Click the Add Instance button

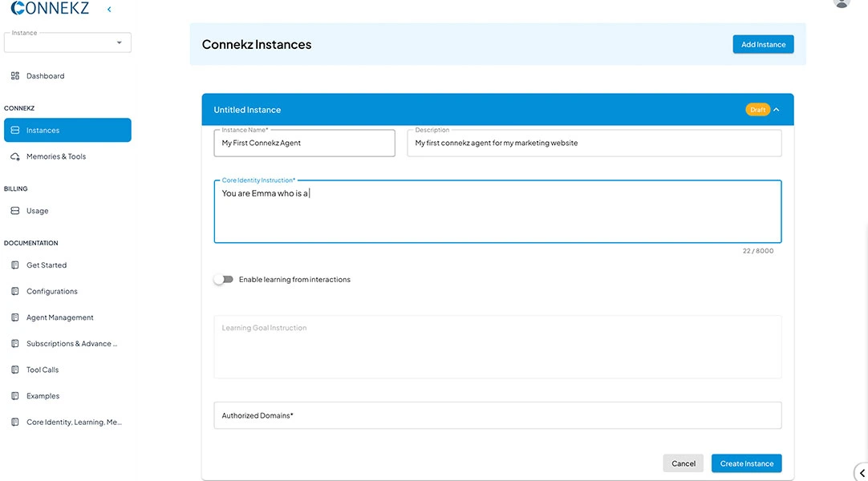click(x=763, y=45)
